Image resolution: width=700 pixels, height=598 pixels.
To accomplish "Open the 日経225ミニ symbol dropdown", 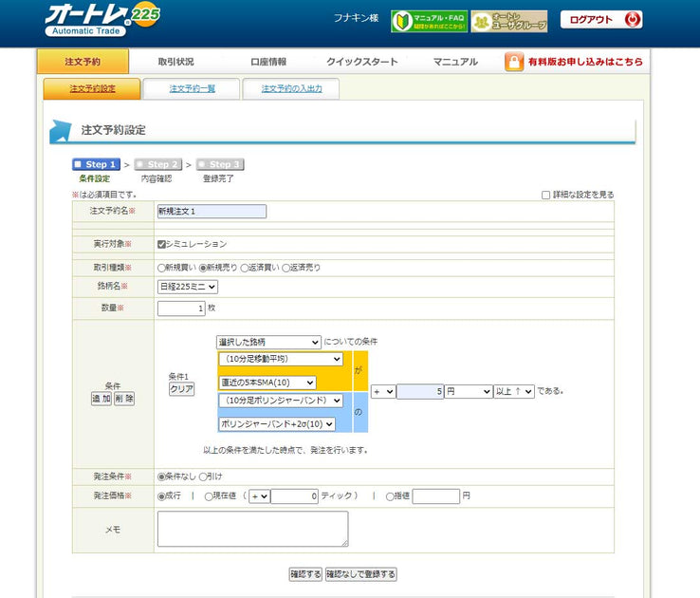I will tap(188, 286).
